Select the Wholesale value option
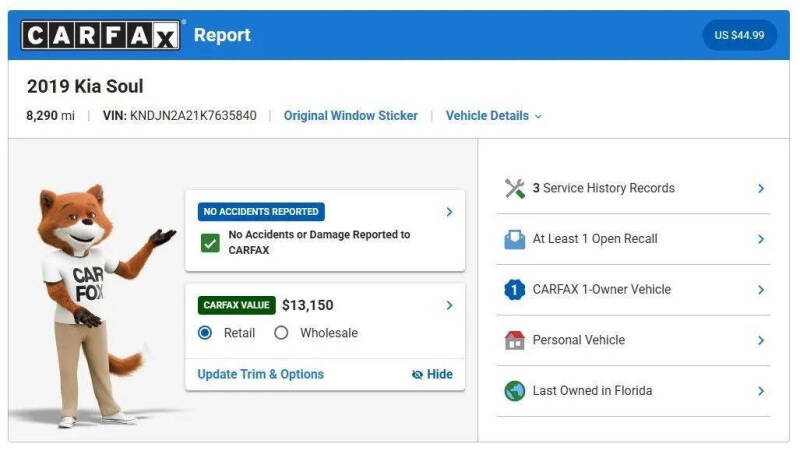Screen dimensions: 800x451 click(281, 333)
